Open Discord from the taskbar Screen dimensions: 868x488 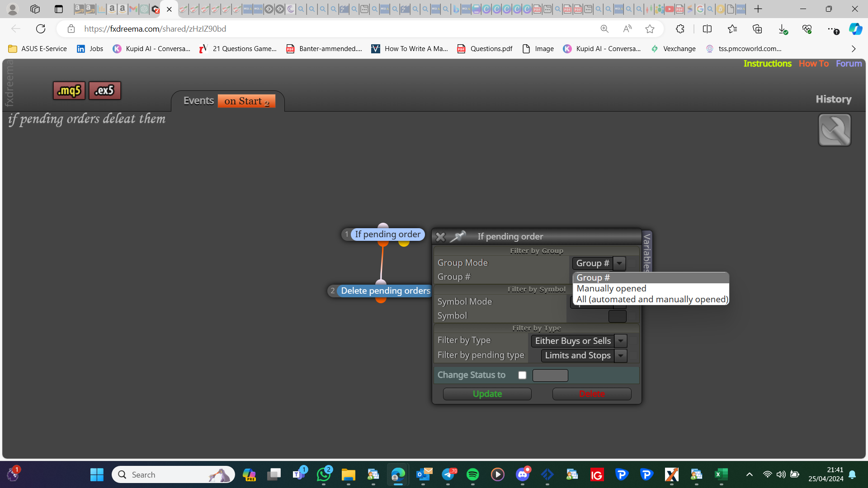[x=522, y=474]
